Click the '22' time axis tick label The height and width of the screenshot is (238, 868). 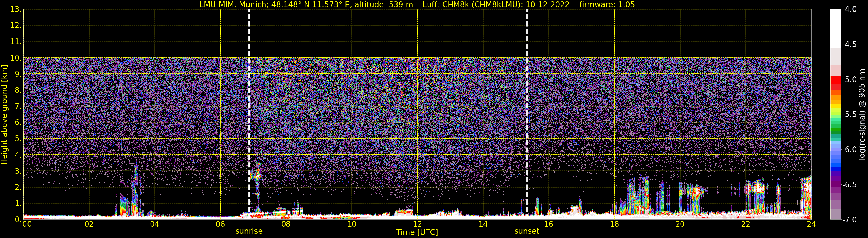point(746,224)
